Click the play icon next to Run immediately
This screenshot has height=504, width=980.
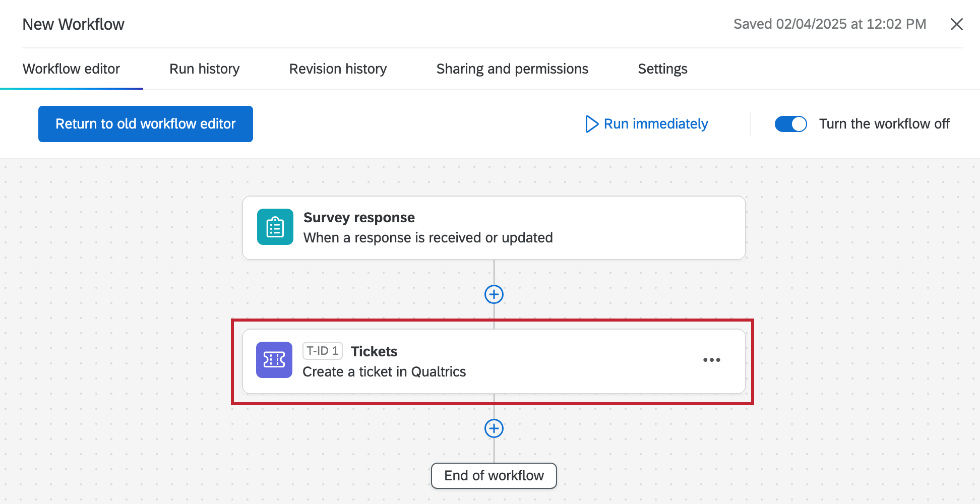pyautogui.click(x=591, y=124)
